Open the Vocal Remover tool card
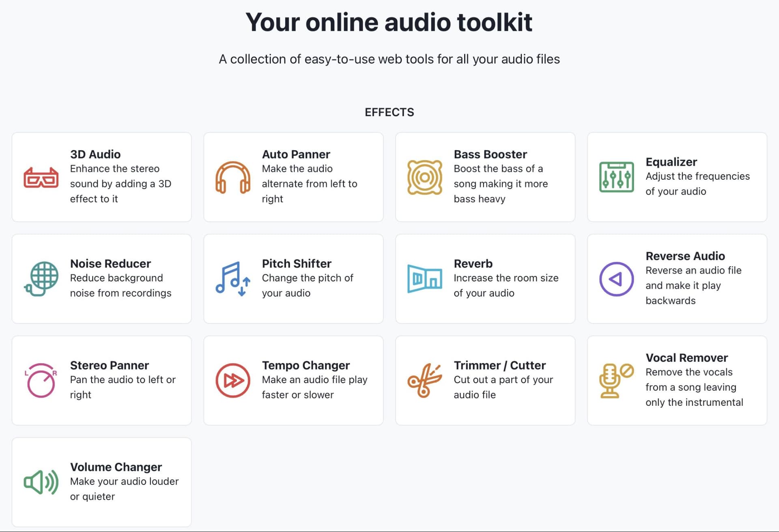Image resolution: width=779 pixels, height=532 pixels. [x=677, y=380]
